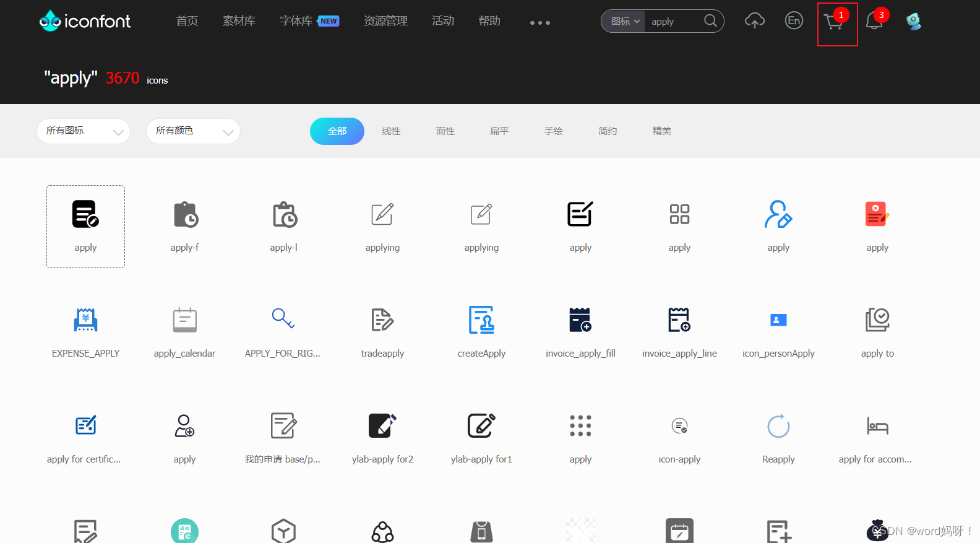The width and height of the screenshot is (980, 543).
Task: Filter by 精美 style
Action: point(662,131)
